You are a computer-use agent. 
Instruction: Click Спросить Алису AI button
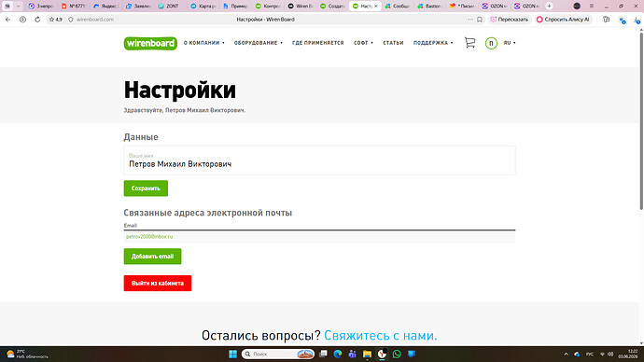tap(563, 20)
